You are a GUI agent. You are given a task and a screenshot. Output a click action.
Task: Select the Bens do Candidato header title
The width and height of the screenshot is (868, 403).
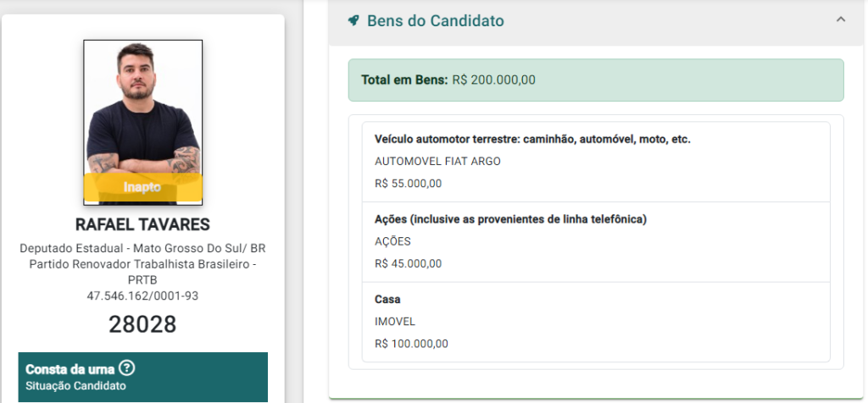(436, 21)
